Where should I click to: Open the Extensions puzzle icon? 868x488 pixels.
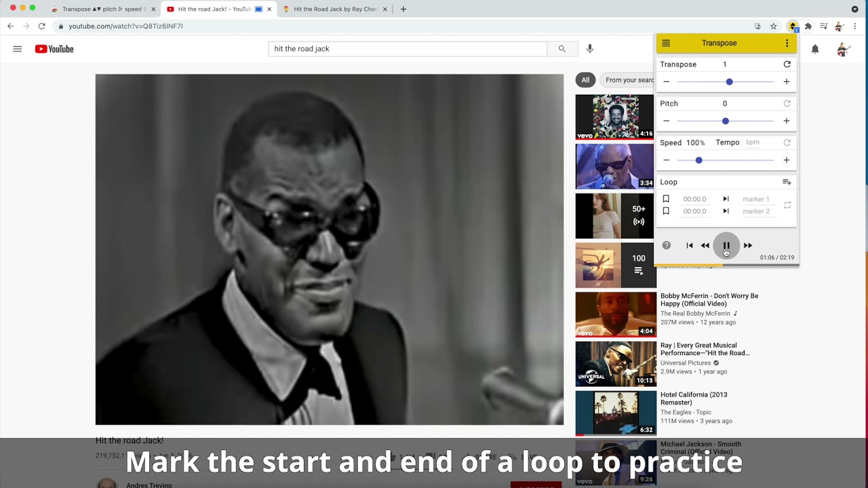tap(808, 26)
